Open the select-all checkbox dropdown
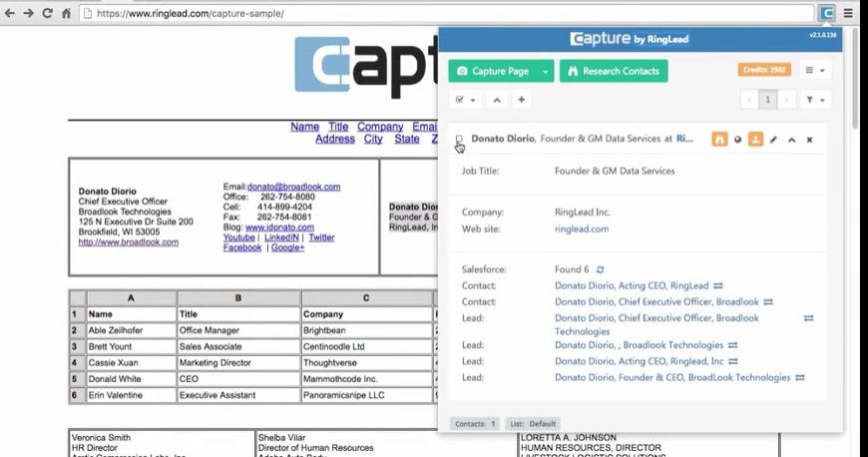Viewport: 868px width, 457px height. 465,100
